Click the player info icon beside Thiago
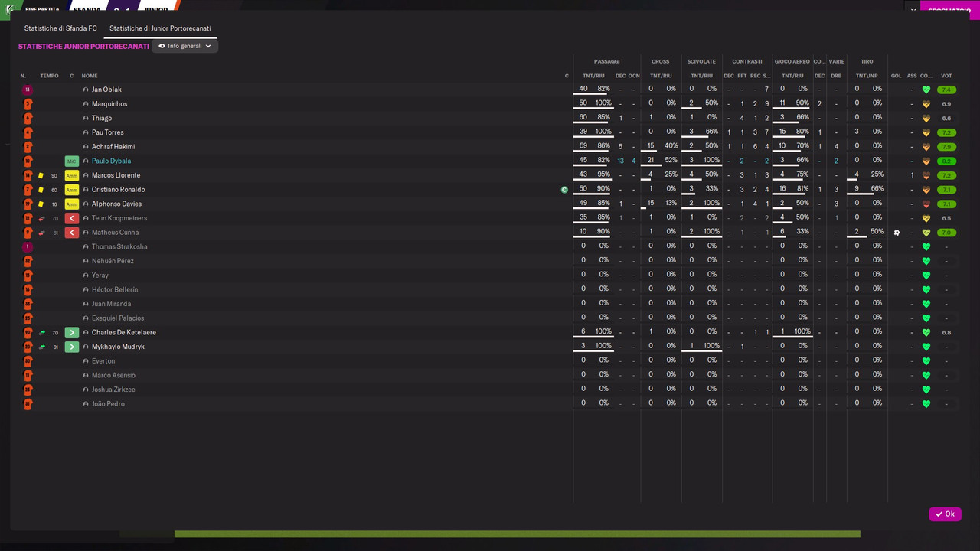The width and height of the screenshot is (980, 551). tap(86, 119)
